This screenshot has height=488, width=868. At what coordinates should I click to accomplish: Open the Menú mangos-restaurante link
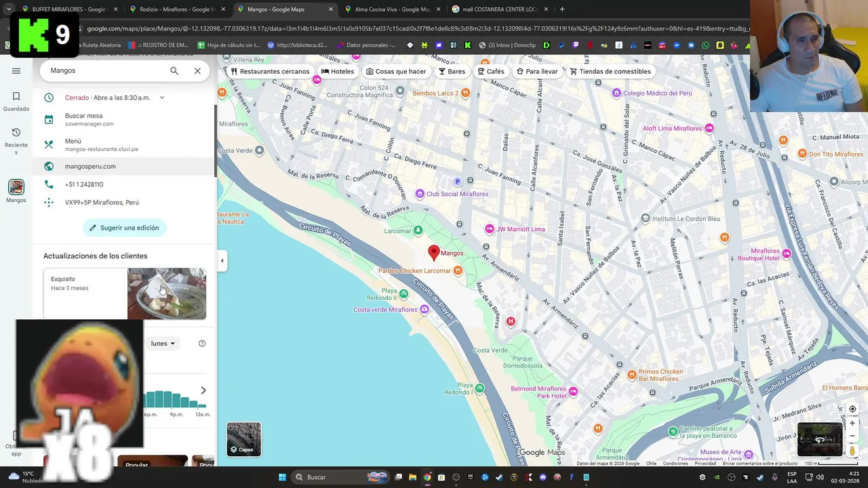tap(125, 145)
